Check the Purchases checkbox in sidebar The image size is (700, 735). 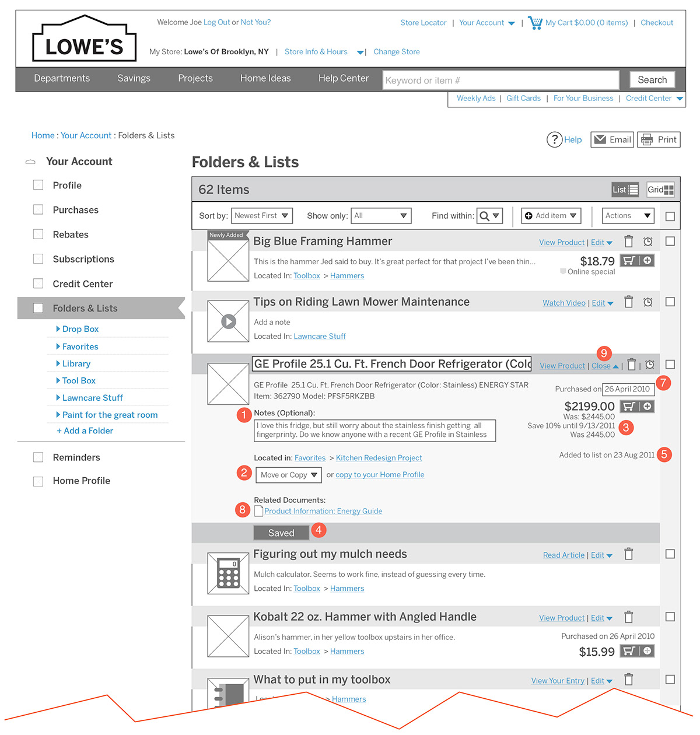point(38,209)
